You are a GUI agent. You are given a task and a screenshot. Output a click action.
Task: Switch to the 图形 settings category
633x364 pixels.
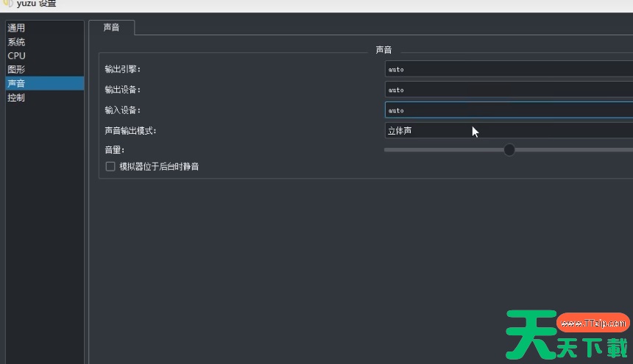point(44,69)
